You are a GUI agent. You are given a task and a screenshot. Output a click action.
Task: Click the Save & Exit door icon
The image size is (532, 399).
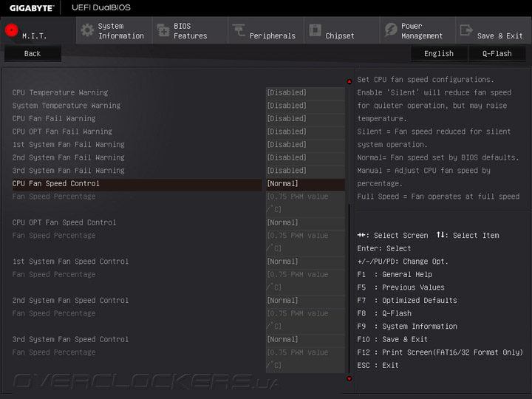[x=466, y=30]
